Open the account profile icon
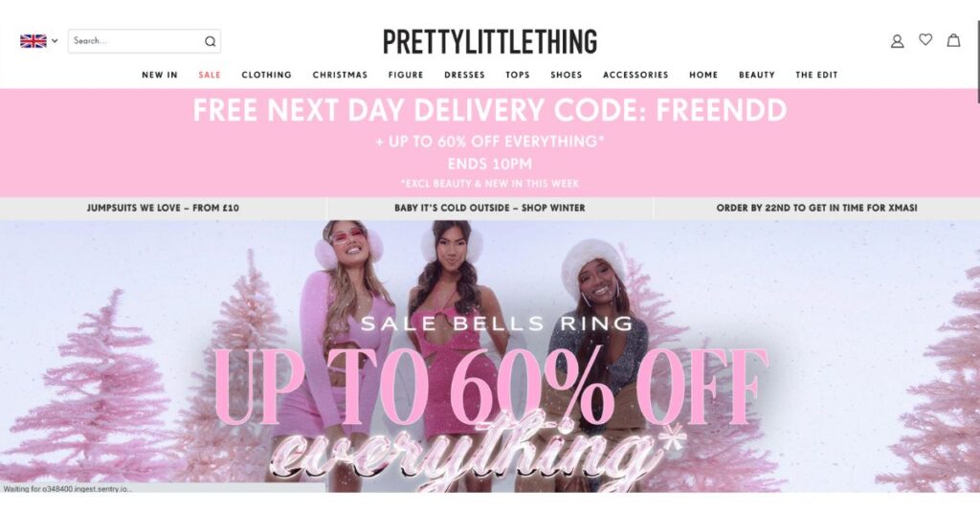Screen dimensions: 980x513 pos(897,41)
